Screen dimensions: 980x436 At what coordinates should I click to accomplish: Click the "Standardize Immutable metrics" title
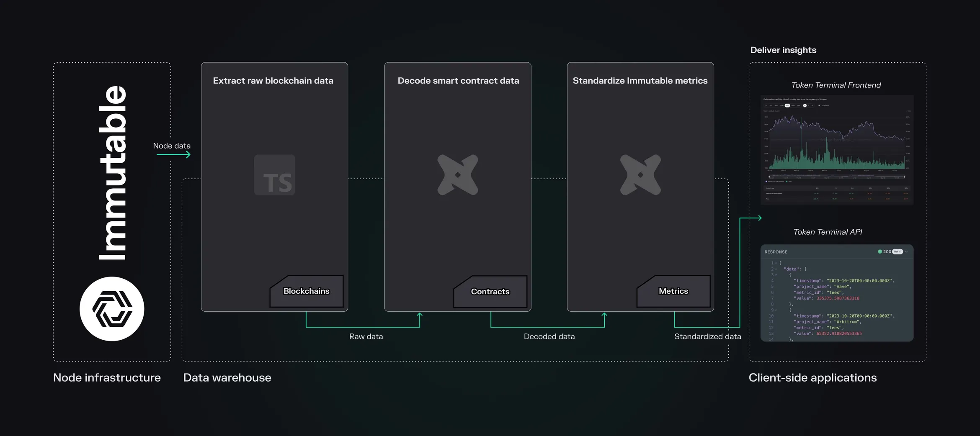point(640,81)
